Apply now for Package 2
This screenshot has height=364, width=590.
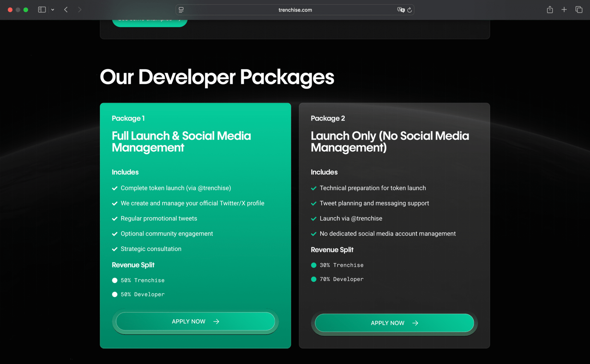click(394, 323)
